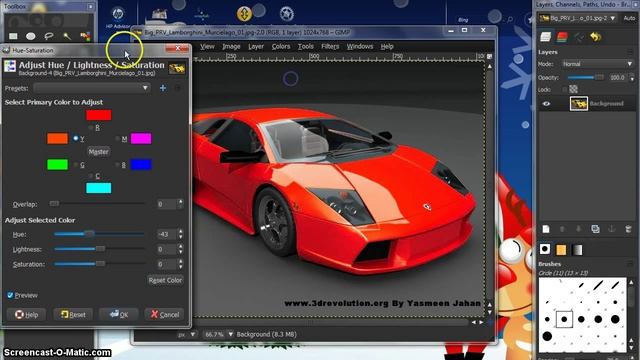
Task: Click the Hue slider
Action: tap(99, 234)
